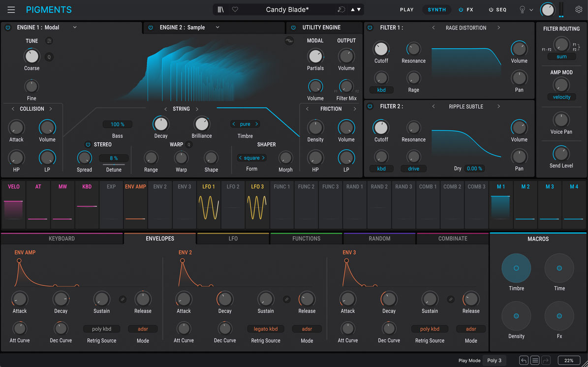Toggle Utility Engine power button
The image size is (588, 367).
294,28
